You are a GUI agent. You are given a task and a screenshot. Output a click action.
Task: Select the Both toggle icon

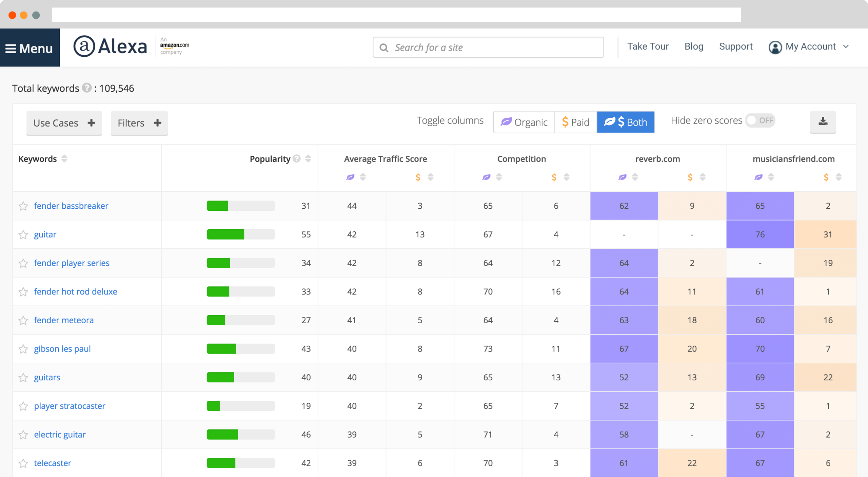click(x=626, y=121)
